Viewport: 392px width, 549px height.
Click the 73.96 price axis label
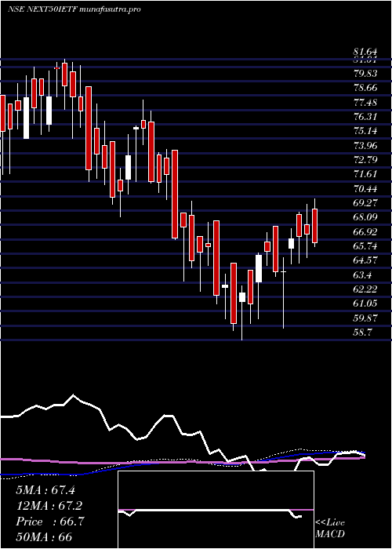click(x=365, y=145)
